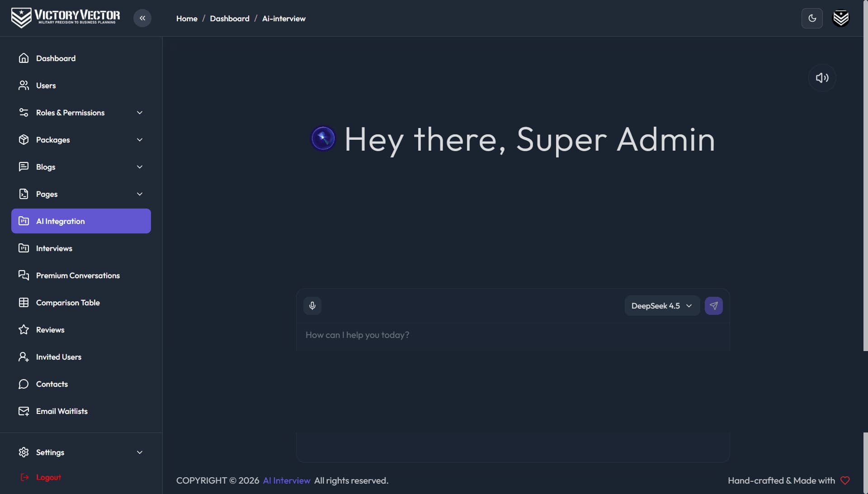Toggle dark mode with moon icon
Screen dimensions: 868x494
coord(812,18)
